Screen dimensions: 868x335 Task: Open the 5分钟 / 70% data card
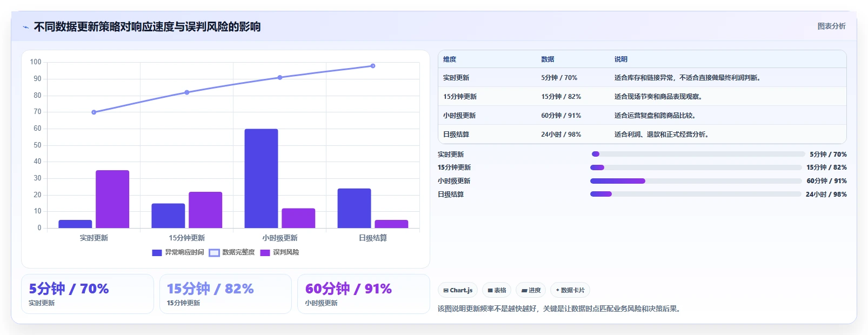[x=88, y=294]
